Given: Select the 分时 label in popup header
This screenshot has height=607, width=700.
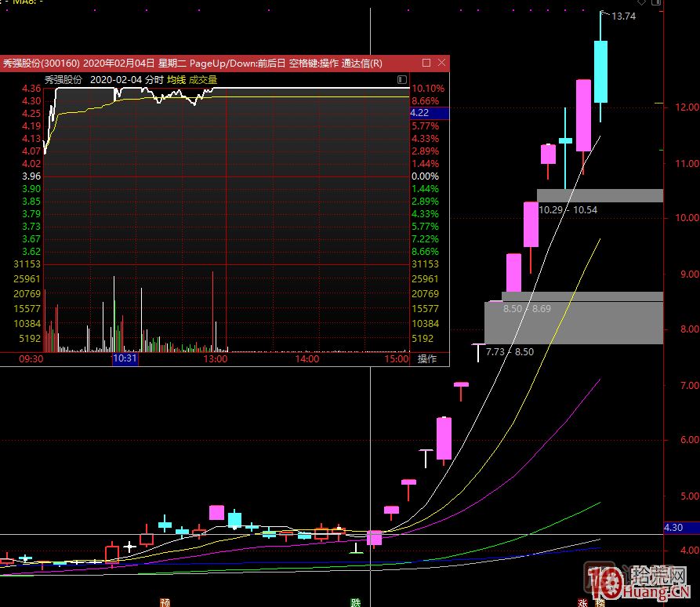Looking at the screenshot, I should (154, 80).
